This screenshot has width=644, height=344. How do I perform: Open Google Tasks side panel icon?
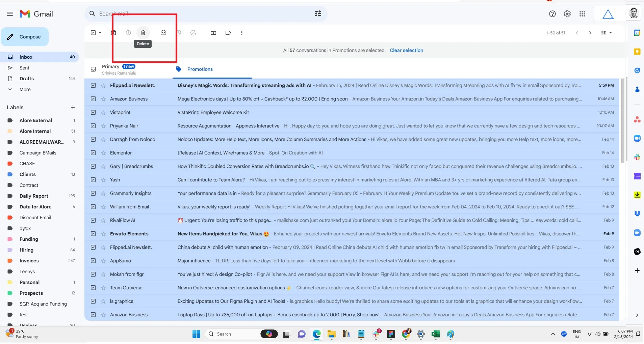(637, 70)
